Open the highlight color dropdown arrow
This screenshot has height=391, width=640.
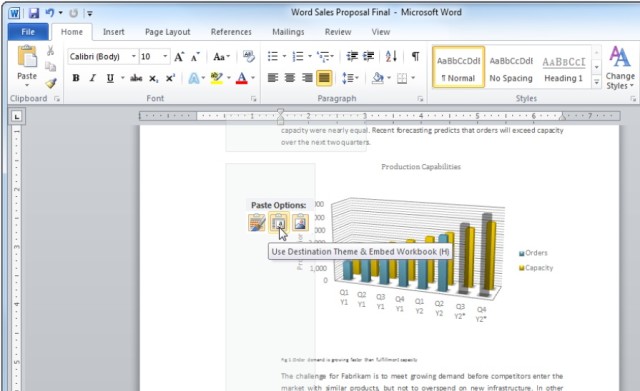click(229, 78)
